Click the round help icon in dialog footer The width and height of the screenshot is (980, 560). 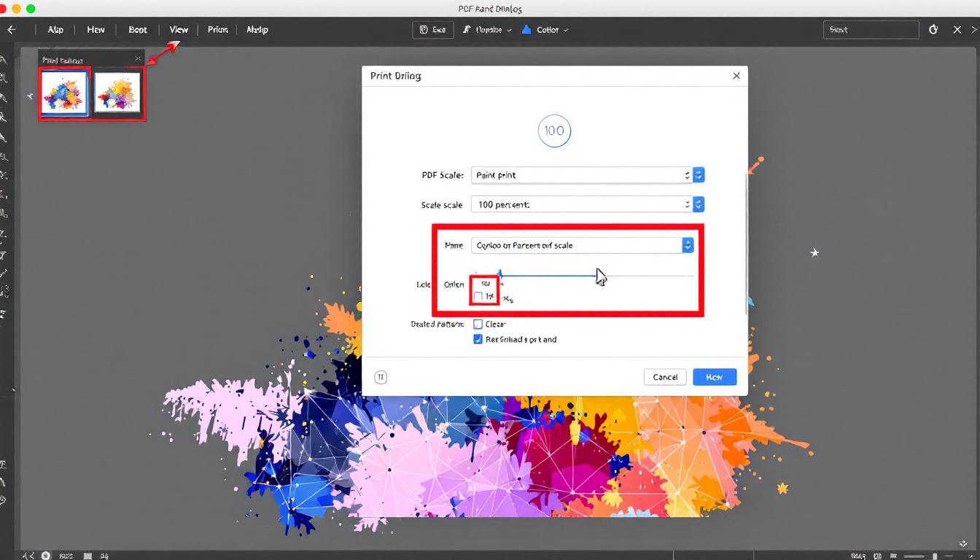(x=381, y=377)
